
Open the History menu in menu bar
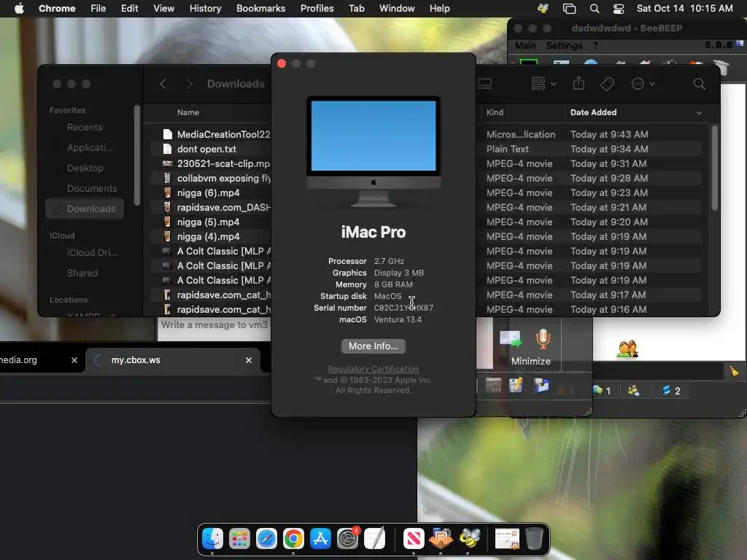click(205, 9)
